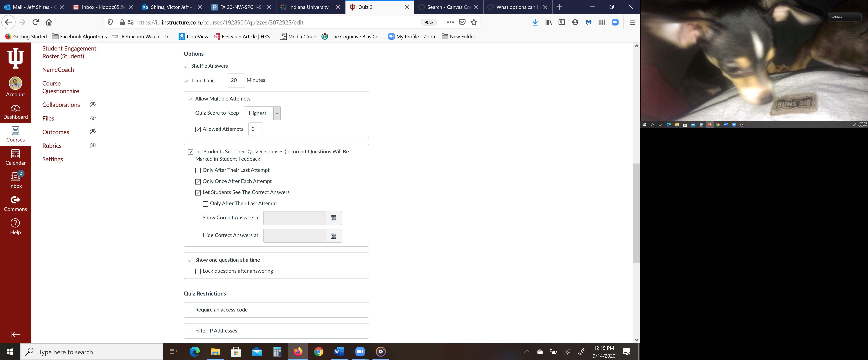868x360 pixels.
Task: Switch to the Search - Canvas tab
Action: (448, 7)
